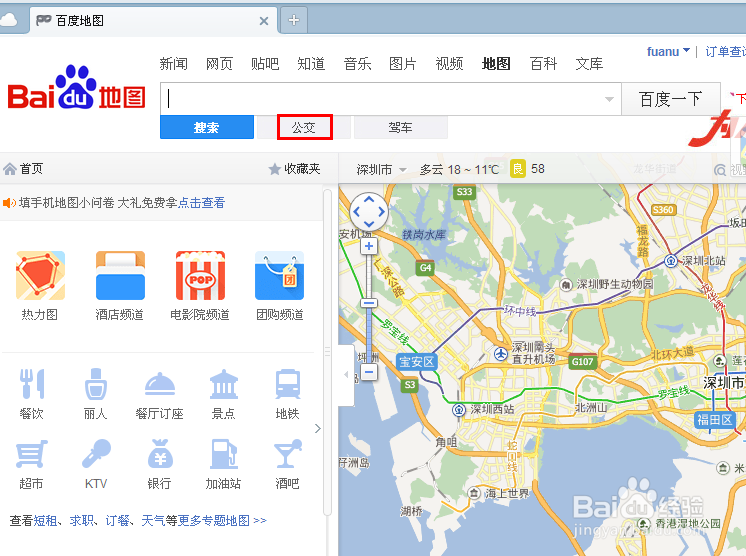Go to 视频 video in top navigation
The height and width of the screenshot is (556, 746).
coord(450,64)
